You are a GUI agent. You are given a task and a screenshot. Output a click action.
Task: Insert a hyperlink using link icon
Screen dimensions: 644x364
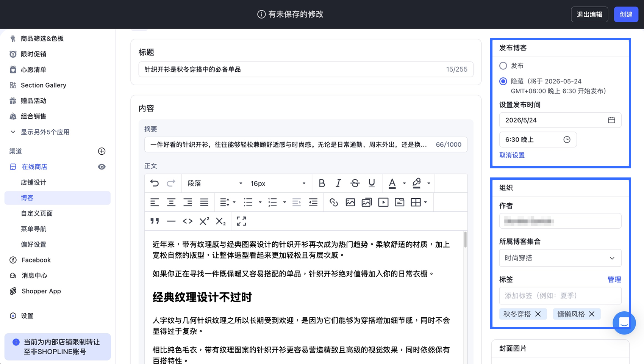334,202
